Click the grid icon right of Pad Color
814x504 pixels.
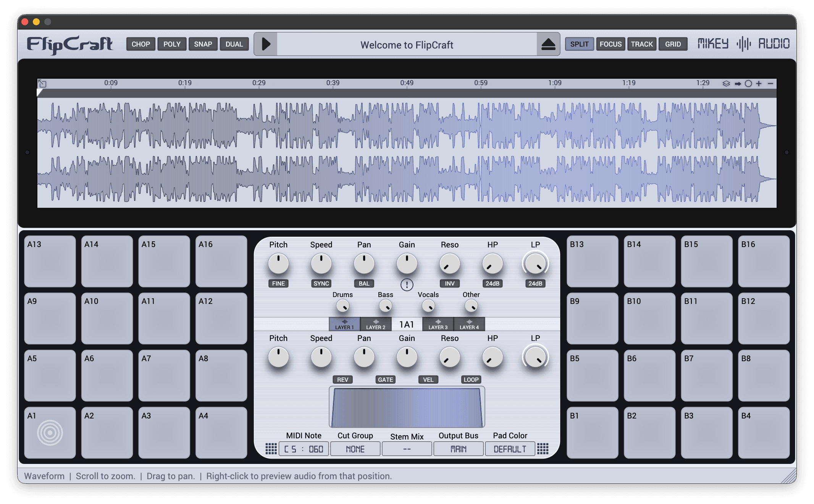(x=543, y=449)
